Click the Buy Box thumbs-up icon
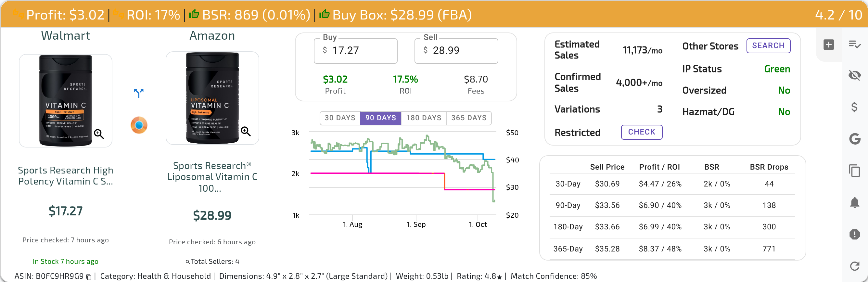This screenshot has height=282, width=868. pos(324,14)
